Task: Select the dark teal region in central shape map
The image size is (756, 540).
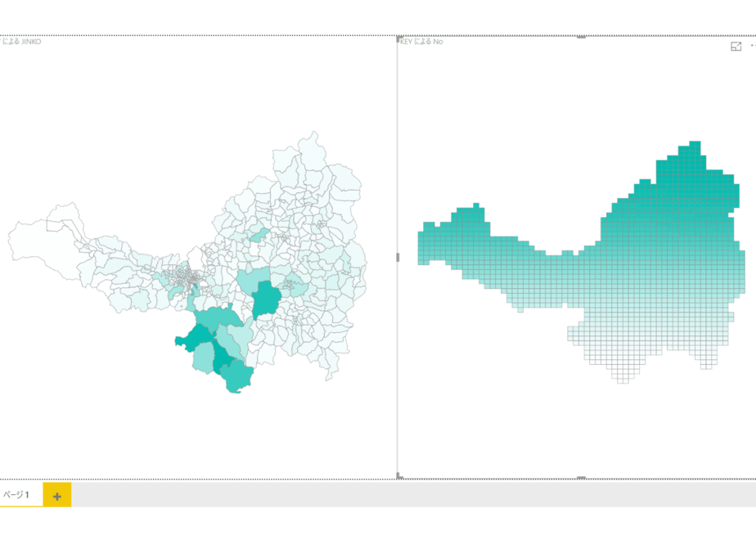Action: coord(266,300)
